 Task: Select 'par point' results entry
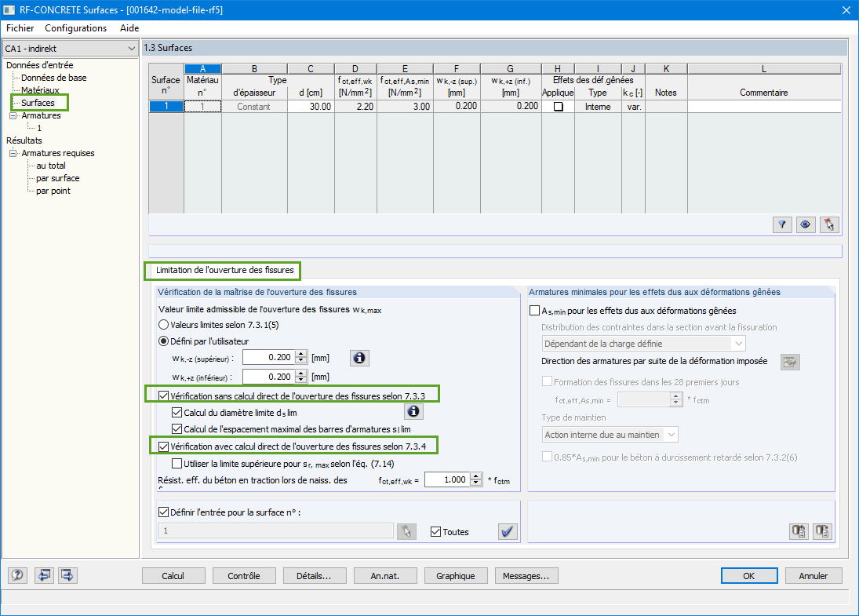pyautogui.click(x=53, y=191)
